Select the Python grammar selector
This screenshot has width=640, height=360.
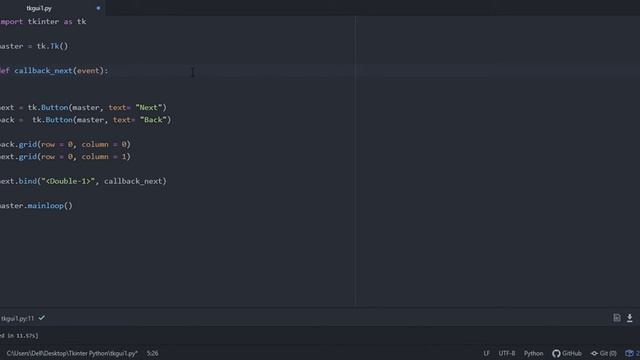(533, 353)
